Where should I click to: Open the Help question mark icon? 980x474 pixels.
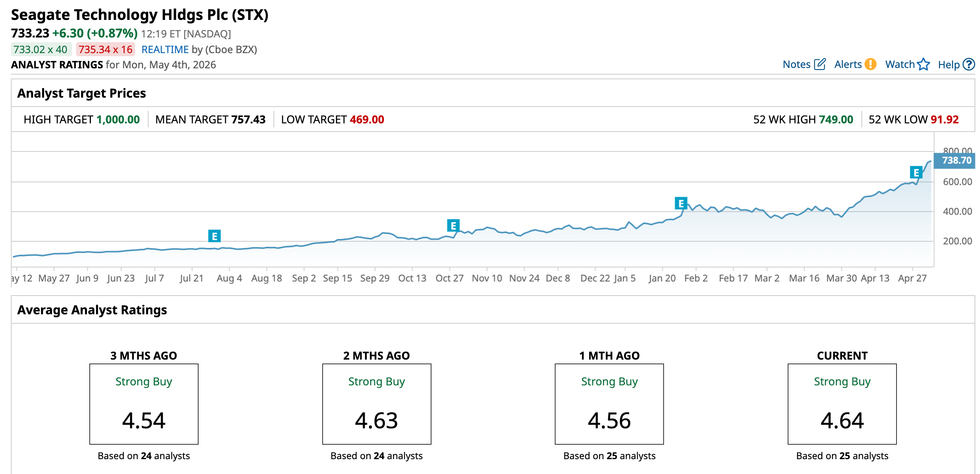tap(969, 64)
